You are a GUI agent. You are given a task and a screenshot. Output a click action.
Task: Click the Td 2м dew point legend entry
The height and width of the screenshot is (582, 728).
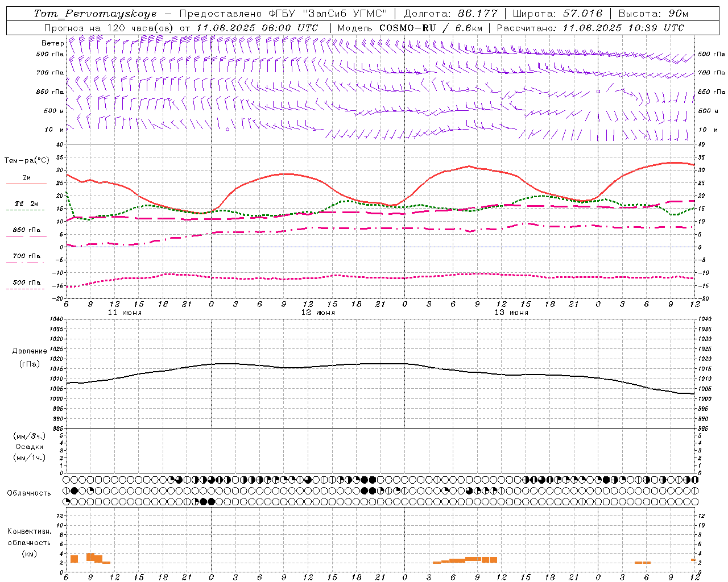coord(26,203)
